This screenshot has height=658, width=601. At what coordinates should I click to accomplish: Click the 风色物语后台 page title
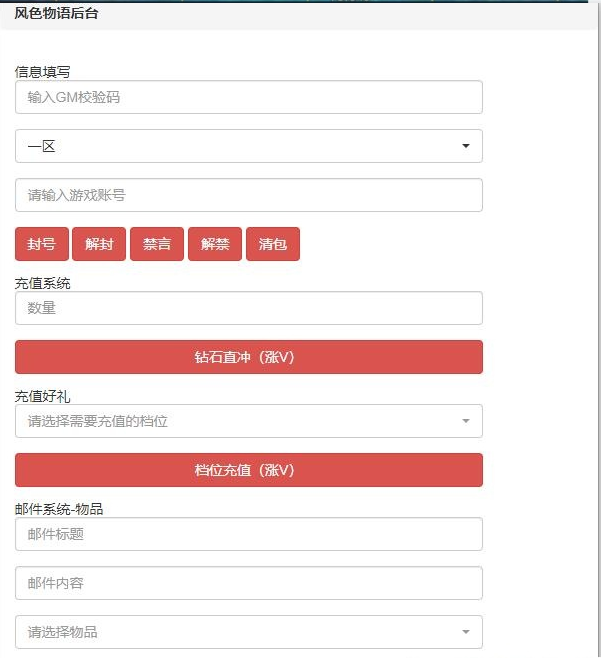[x=56, y=14]
